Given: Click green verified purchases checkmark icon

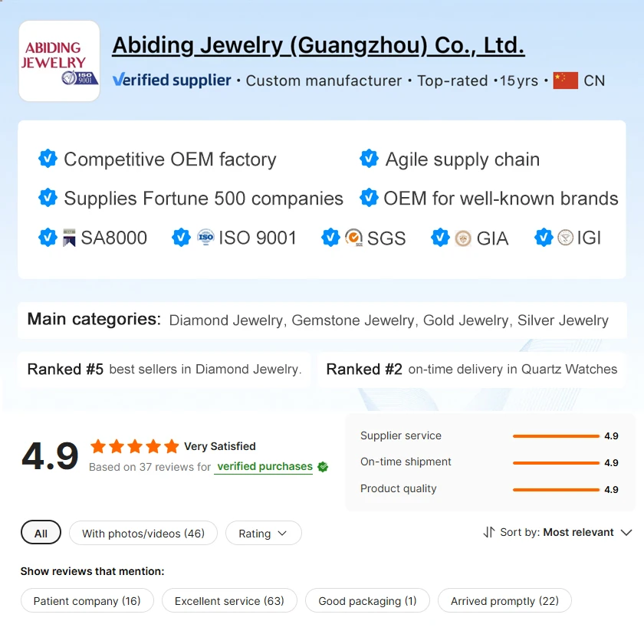Looking at the screenshot, I should 323,467.
